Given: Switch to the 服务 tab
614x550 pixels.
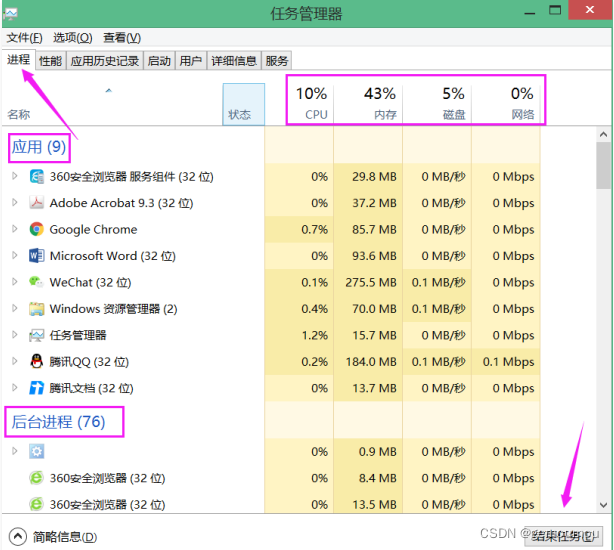Looking at the screenshot, I should coord(276,61).
